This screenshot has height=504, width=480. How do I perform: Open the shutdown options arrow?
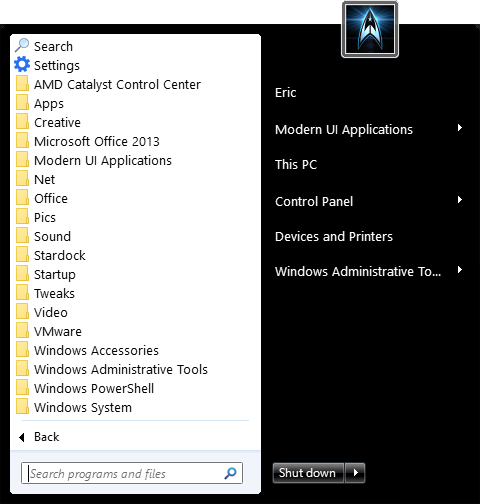[355, 473]
